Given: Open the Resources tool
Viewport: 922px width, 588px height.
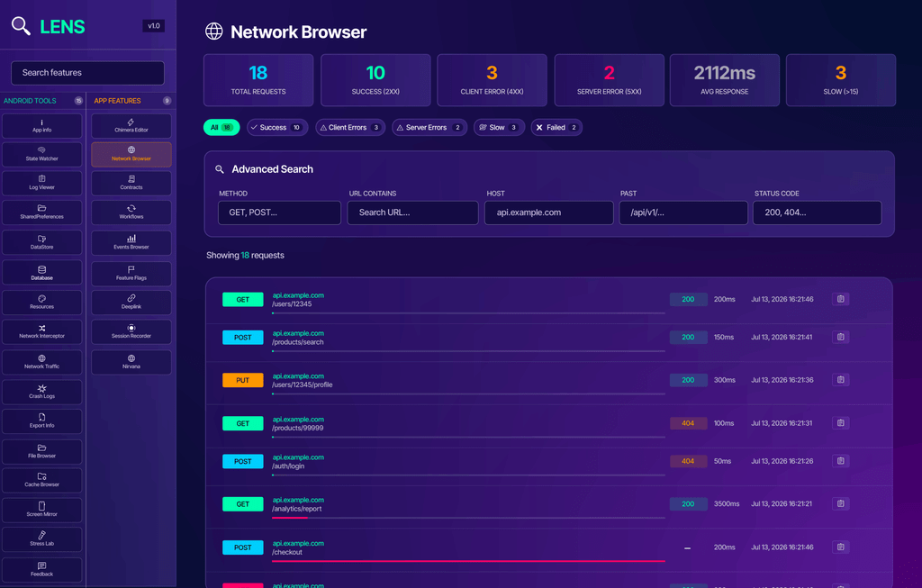Looking at the screenshot, I should pyautogui.click(x=41, y=303).
